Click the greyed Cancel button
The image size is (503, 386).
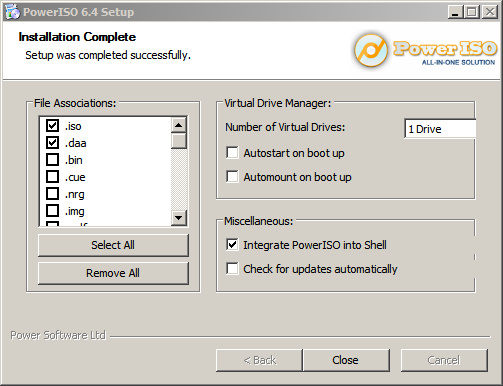coord(444,360)
